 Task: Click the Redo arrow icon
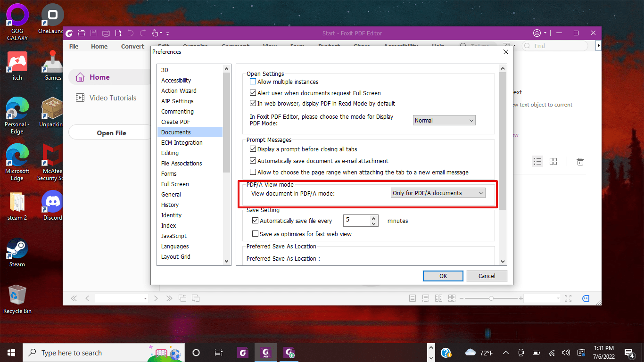click(x=142, y=33)
